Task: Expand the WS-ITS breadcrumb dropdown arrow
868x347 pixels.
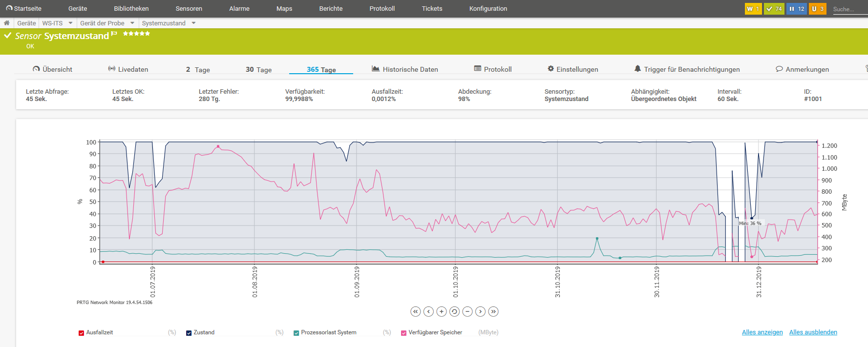Action: click(x=70, y=23)
